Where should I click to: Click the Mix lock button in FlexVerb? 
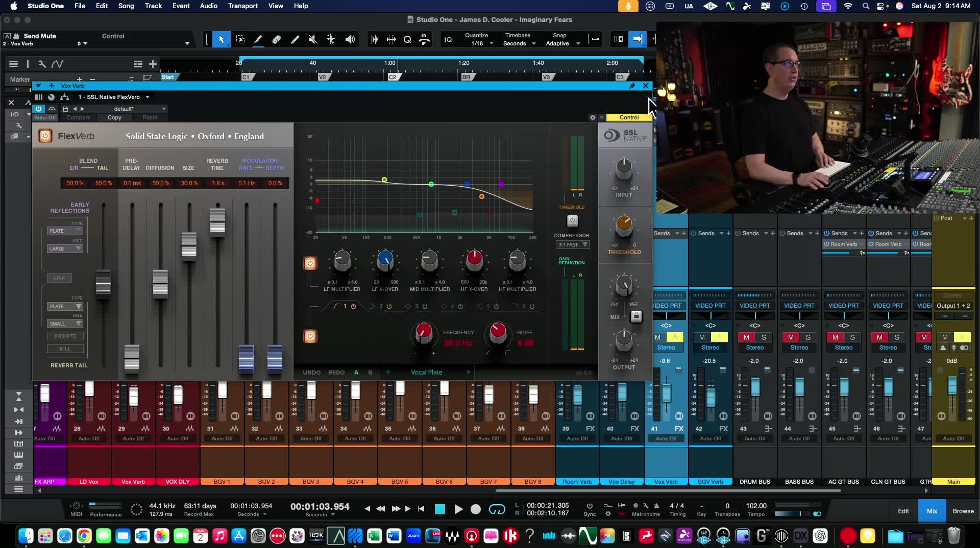coord(636,316)
